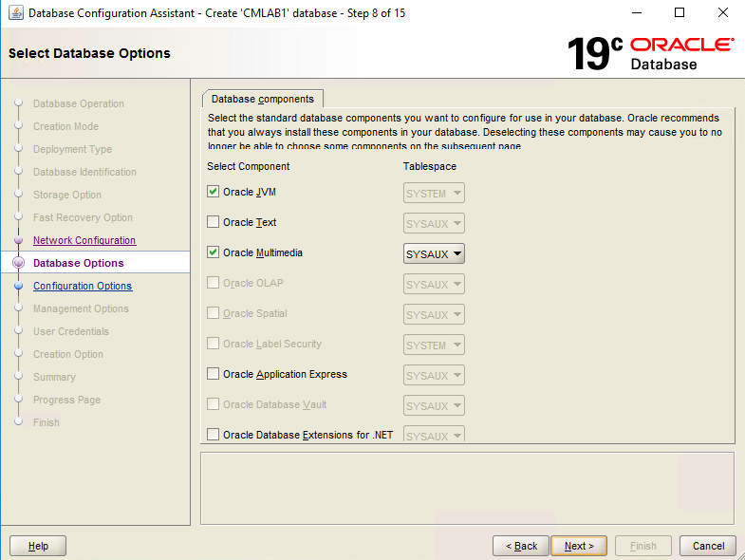Open the Label Security SYSTEM dropdown

click(434, 345)
